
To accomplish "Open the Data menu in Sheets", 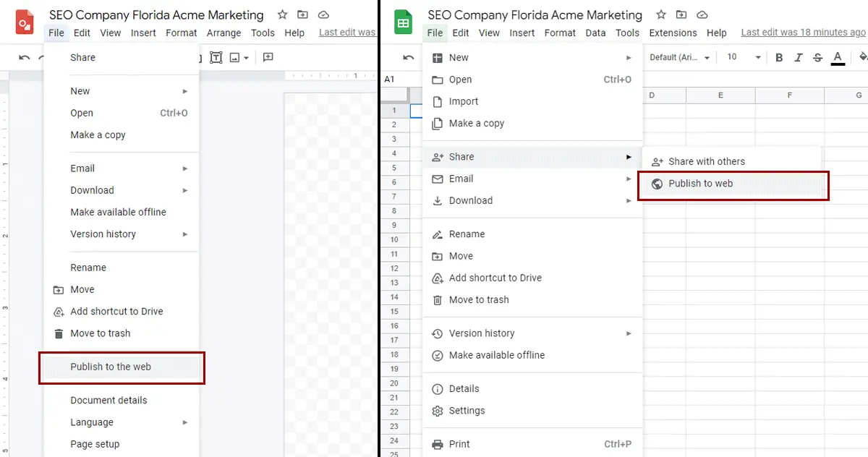I will pos(595,33).
